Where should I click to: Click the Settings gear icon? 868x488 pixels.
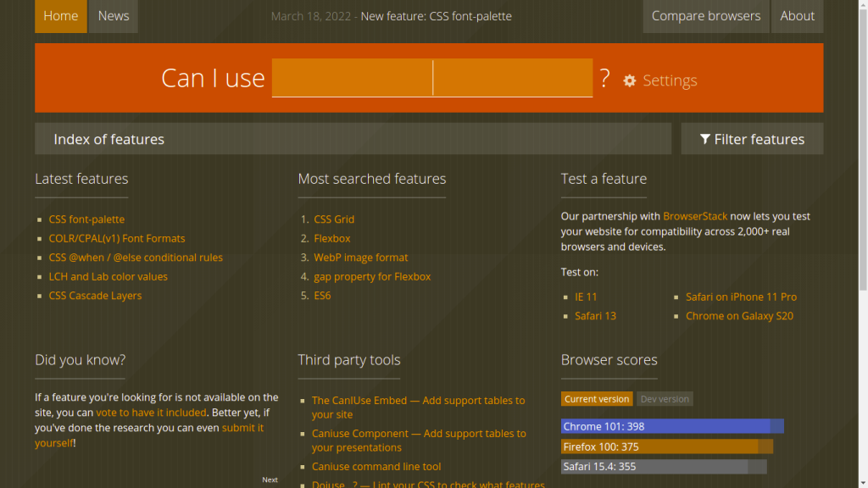click(630, 80)
